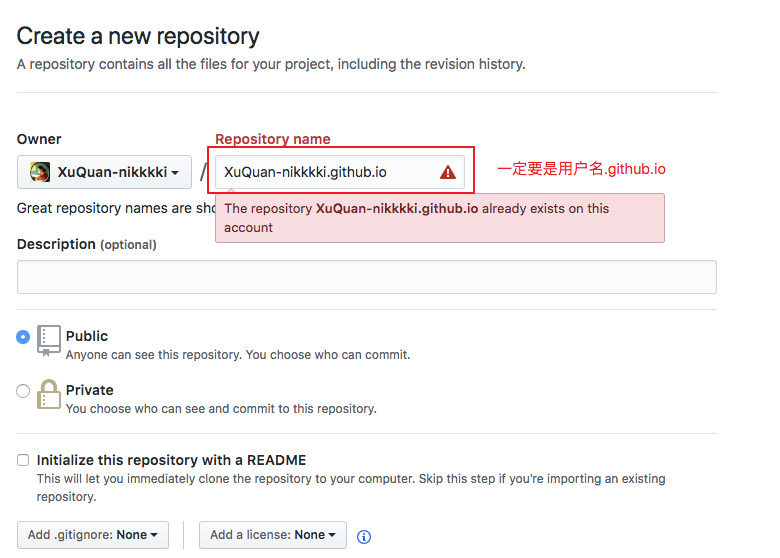
Task: Click the Description (optional) label
Action: click(x=86, y=244)
